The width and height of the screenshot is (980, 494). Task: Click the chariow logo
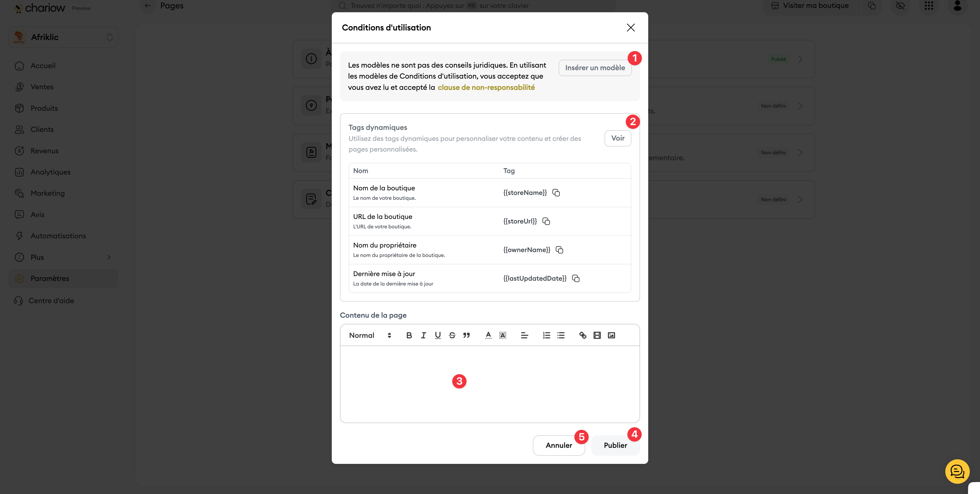point(40,8)
